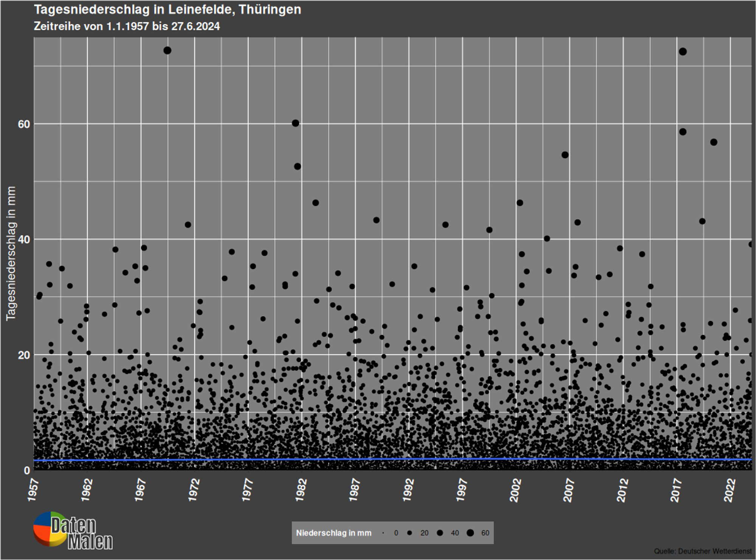Click the source text 'Quelle: Deutscher Wetterdienst'
This screenshot has height=560, width=756.
point(703,551)
